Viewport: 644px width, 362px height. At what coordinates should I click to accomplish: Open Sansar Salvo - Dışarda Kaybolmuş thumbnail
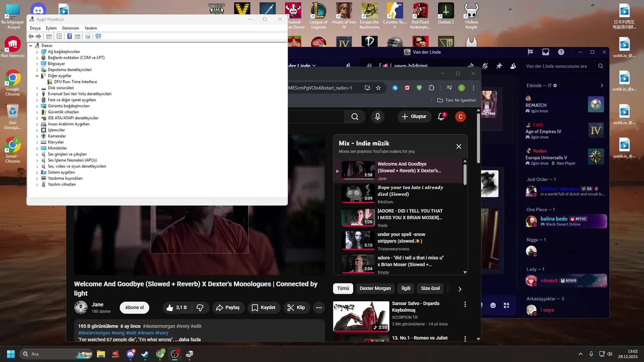click(x=361, y=316)
